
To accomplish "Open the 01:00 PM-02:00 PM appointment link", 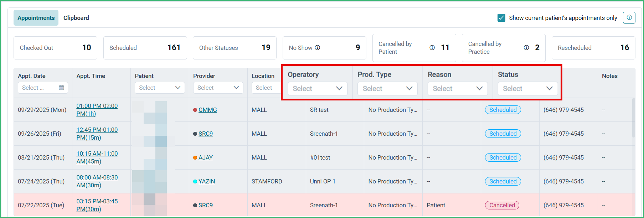I will pos(97,110).
